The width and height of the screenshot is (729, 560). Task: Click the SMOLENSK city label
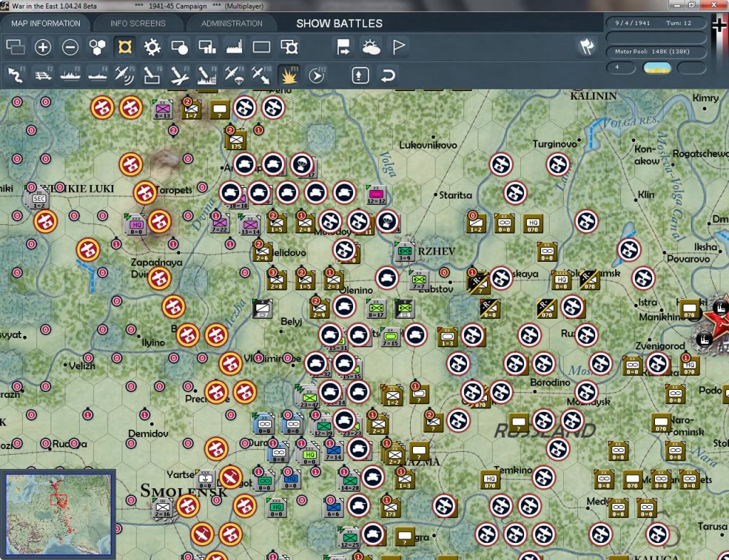click(184, 491)
